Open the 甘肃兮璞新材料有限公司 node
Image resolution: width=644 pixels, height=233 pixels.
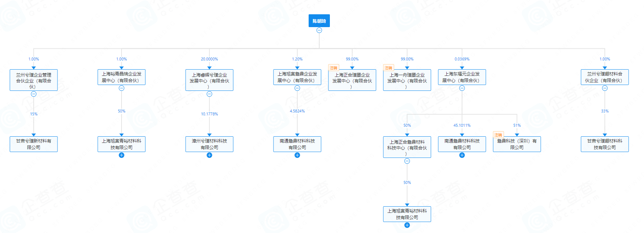[x=34, y=144]
